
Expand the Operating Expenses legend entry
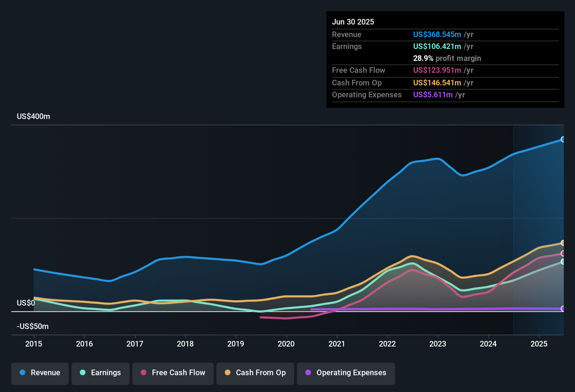point(346,373)
